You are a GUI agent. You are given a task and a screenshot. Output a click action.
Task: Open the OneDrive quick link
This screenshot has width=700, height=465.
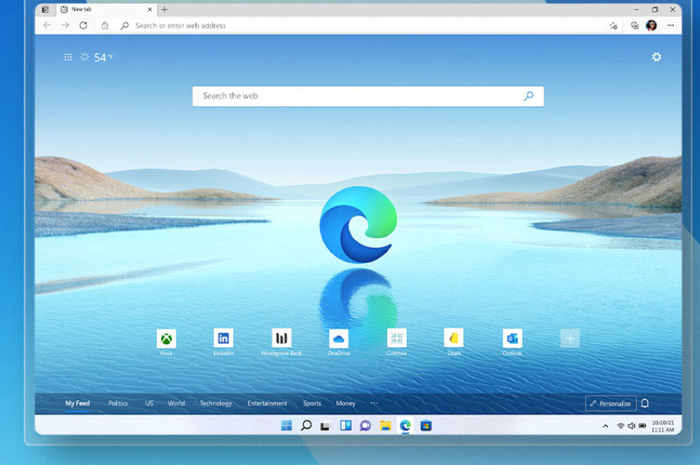pos(338,342)
